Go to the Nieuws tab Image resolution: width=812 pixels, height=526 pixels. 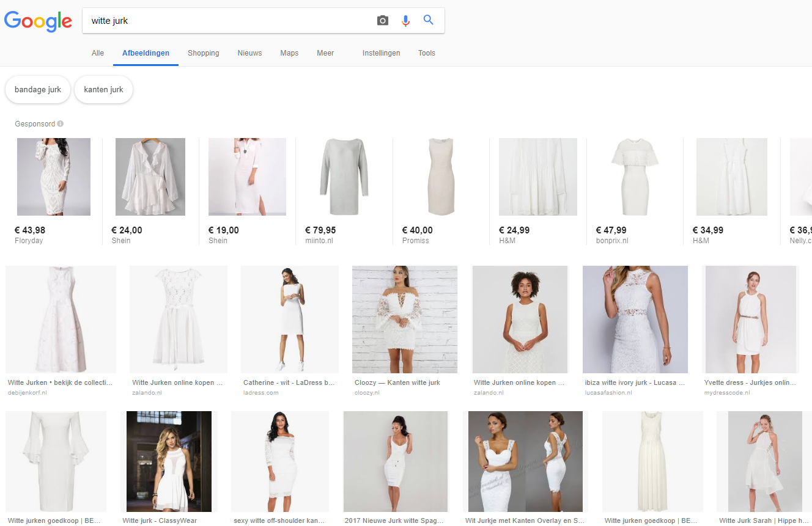point(249,53)
